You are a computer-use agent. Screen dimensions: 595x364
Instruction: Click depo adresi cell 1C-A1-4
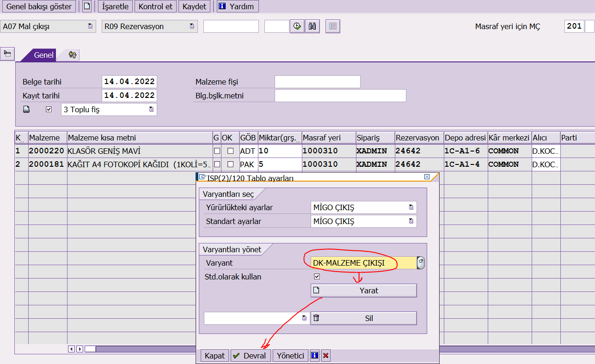[465, 164]
